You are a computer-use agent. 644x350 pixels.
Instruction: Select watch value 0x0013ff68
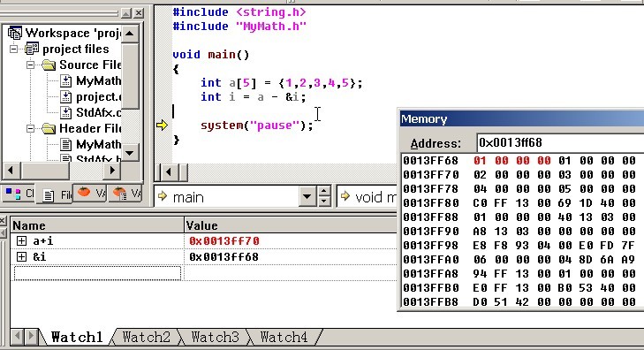(x=224, y=256)
